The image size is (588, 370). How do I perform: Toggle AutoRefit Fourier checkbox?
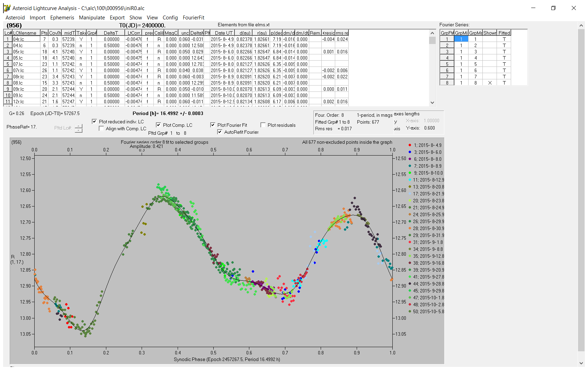220,132
